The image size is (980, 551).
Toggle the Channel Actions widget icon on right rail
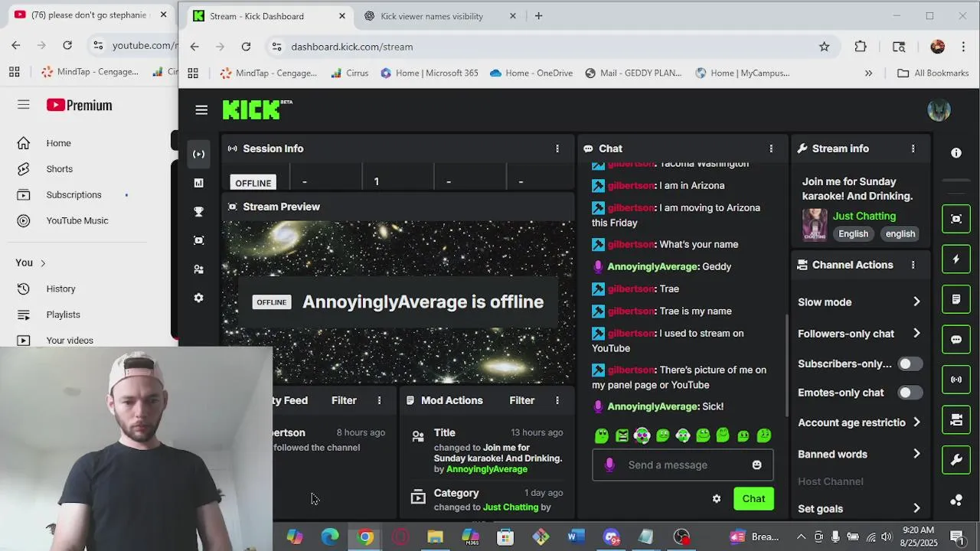pos(956,419)
